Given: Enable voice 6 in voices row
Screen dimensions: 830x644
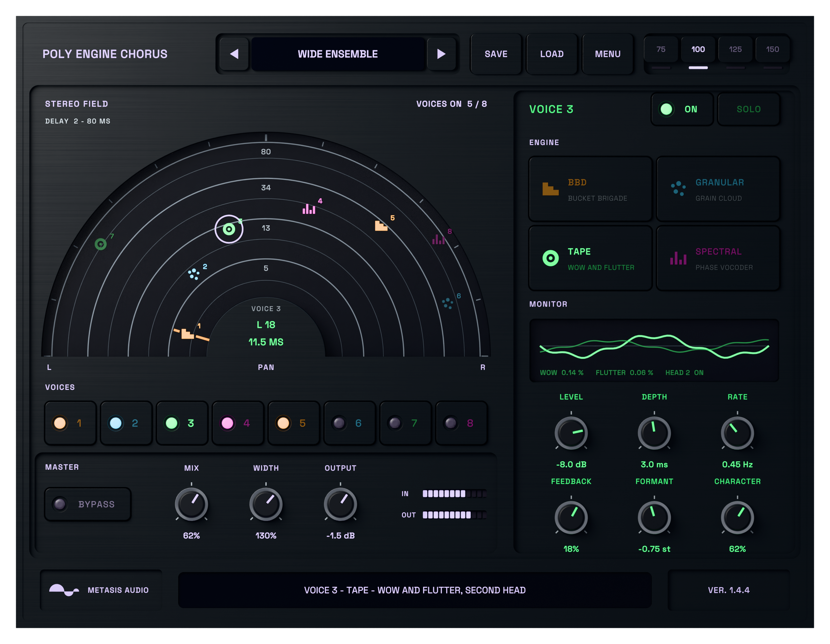Looking at the screenshot, I should [x=349, y=423].
